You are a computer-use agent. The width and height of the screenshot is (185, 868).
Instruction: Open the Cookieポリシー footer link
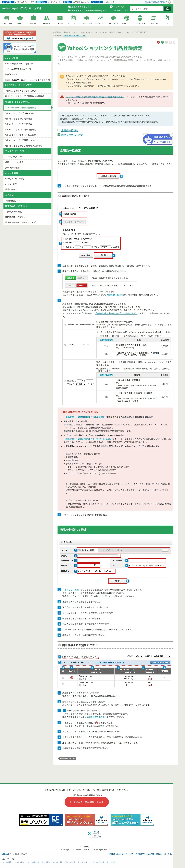(x=86, y=847)
